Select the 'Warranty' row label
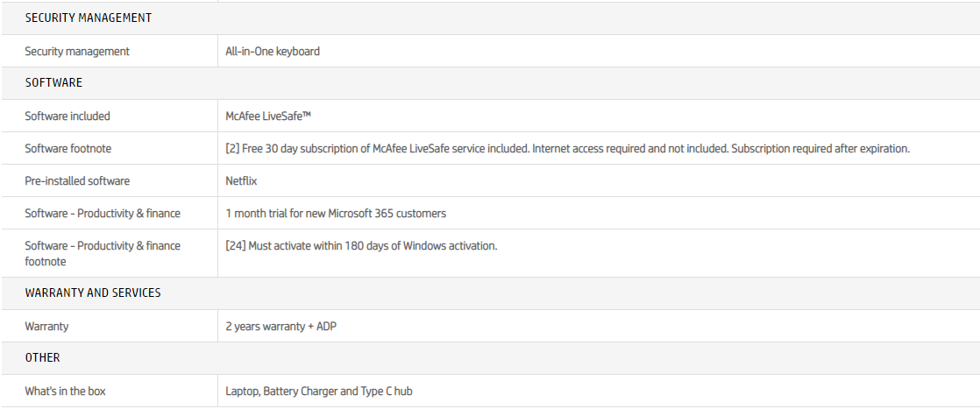Screen dimensions: 980x409 pos(46,327)
